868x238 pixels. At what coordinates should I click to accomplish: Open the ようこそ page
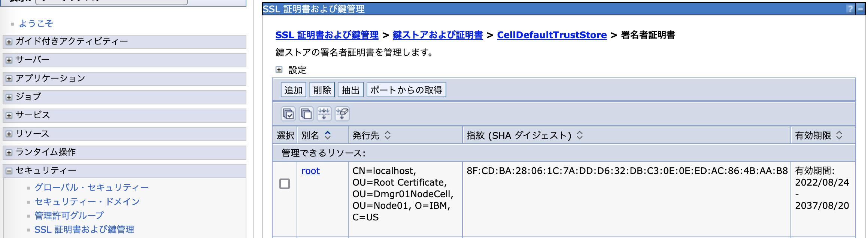tap(36, 24)
